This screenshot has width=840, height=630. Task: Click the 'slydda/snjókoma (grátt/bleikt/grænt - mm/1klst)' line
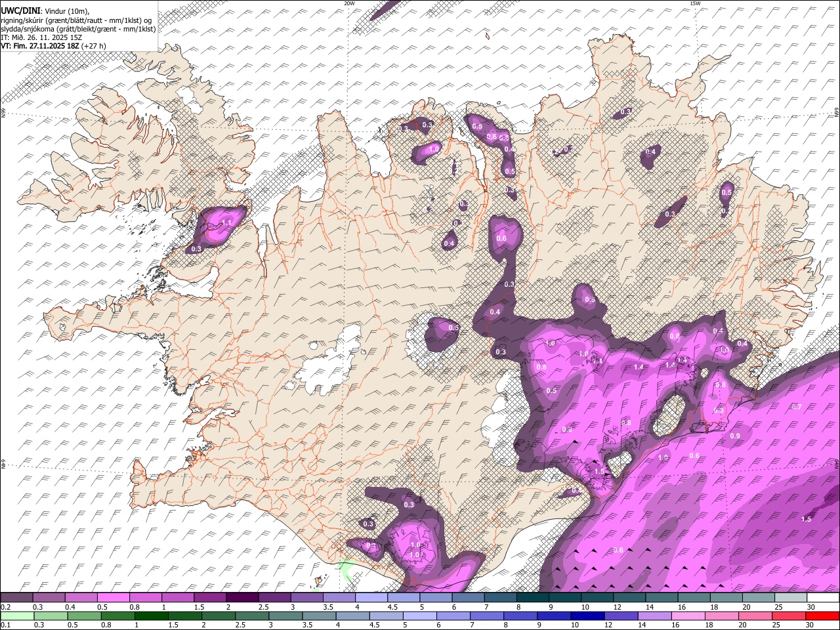coord(78,29)
